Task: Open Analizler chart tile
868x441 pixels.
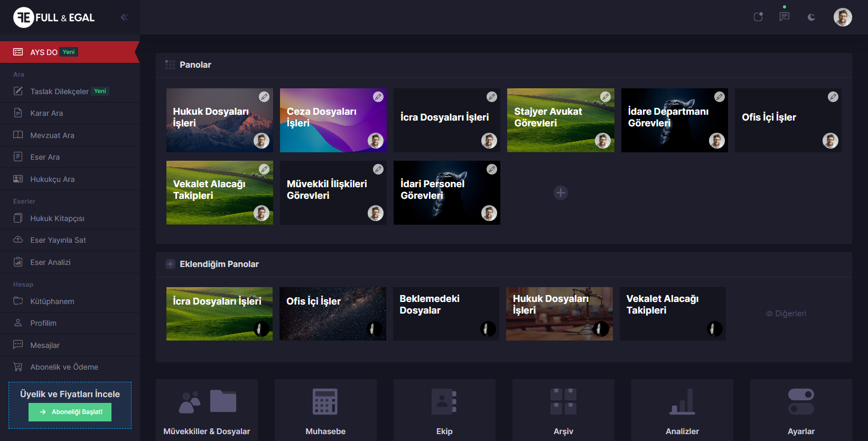Action: (682, 410)
